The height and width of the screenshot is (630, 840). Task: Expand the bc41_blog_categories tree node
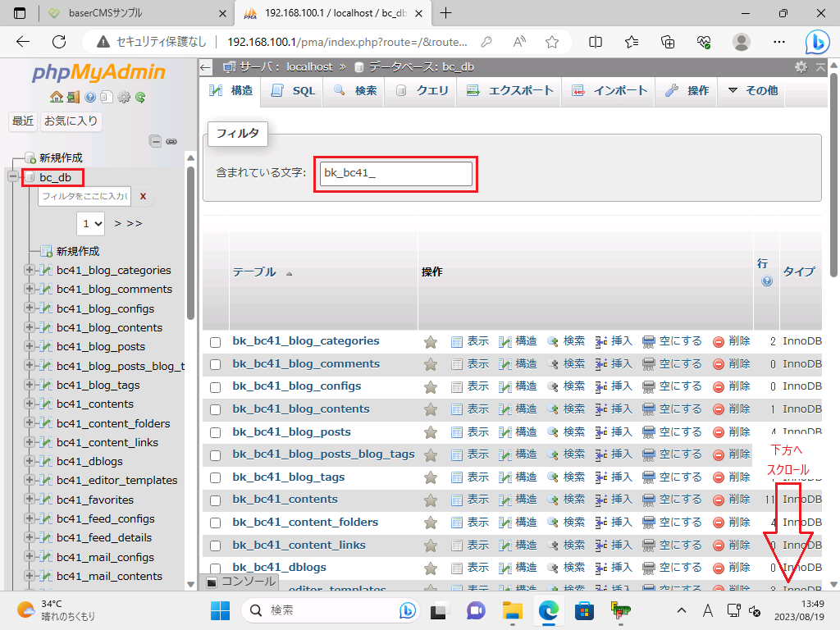point(30,270)
